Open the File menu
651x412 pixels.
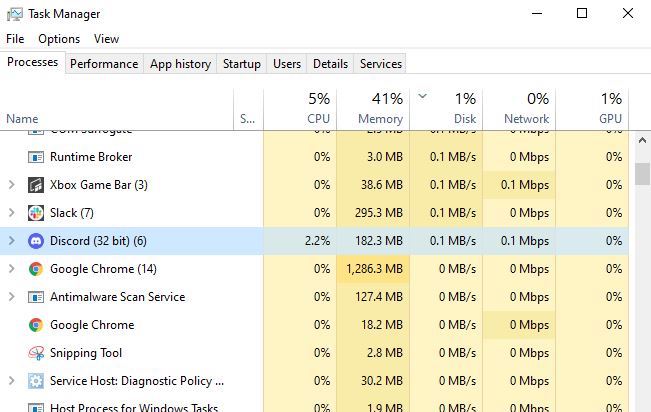15,39
